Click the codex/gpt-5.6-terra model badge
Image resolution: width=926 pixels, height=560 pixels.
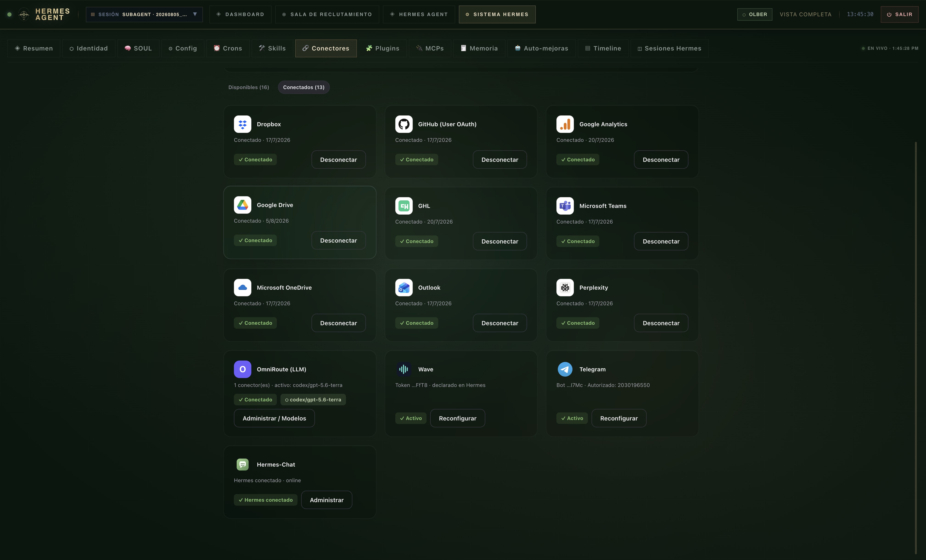pos(313,400)
